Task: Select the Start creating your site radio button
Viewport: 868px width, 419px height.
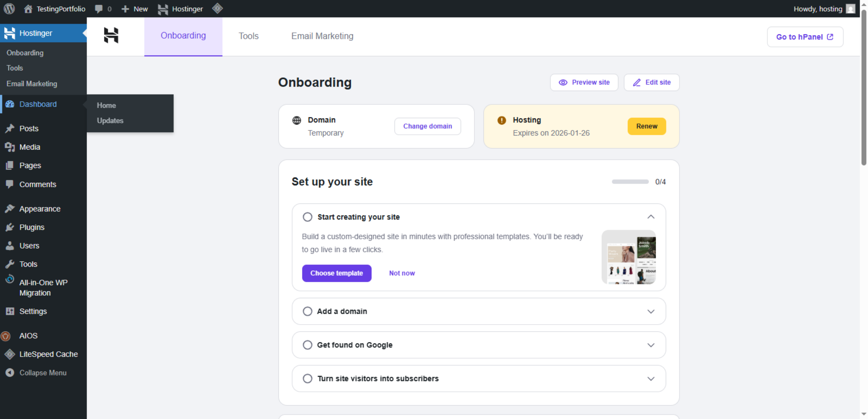Action: (x=307, y=217)
